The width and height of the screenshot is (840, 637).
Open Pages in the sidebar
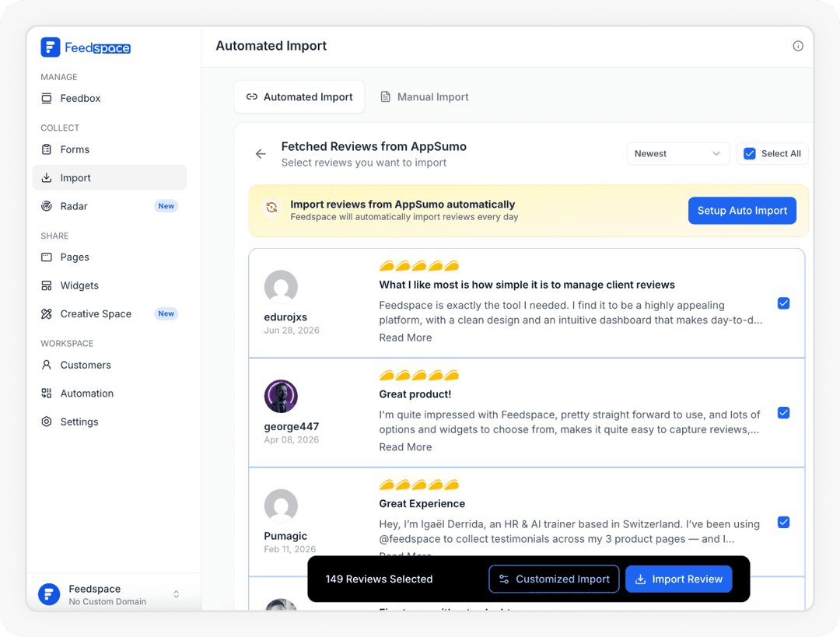pos(110,257)
